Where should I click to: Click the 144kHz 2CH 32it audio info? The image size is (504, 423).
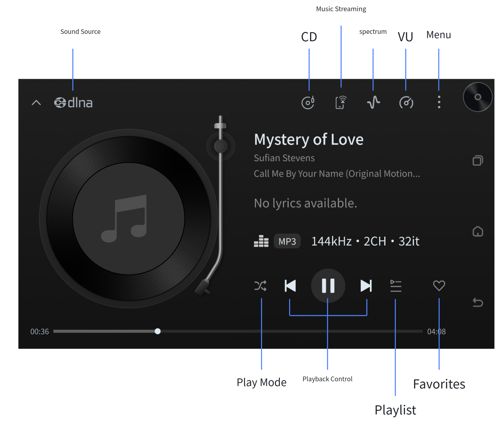point(365,241)
